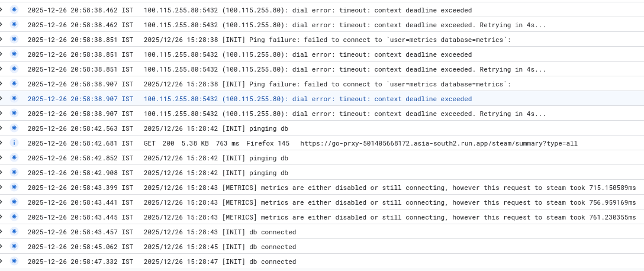Click severity icon for 20:58:42.563 pinging db entry

tap(14, 128)
